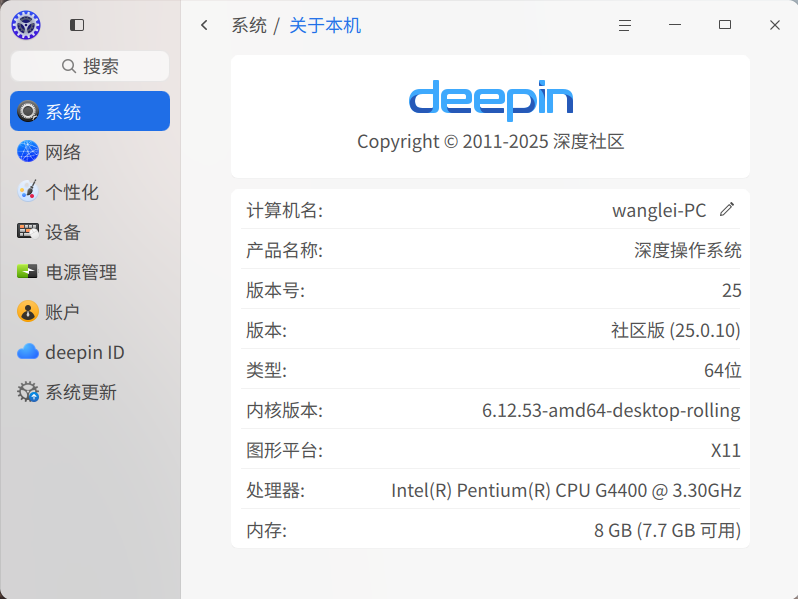The image size is (798, 599).
Task: Open the 个性化 settings section
Action: (90, 192)
